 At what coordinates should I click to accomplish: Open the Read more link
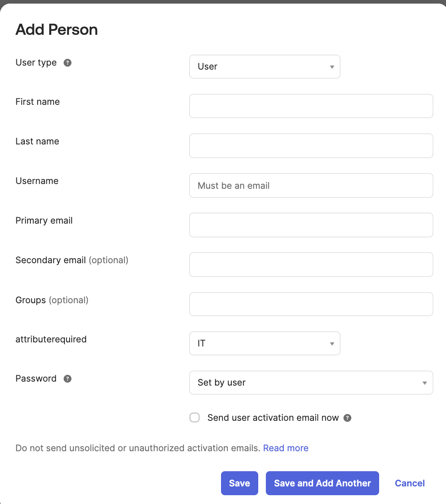[286, 448]
